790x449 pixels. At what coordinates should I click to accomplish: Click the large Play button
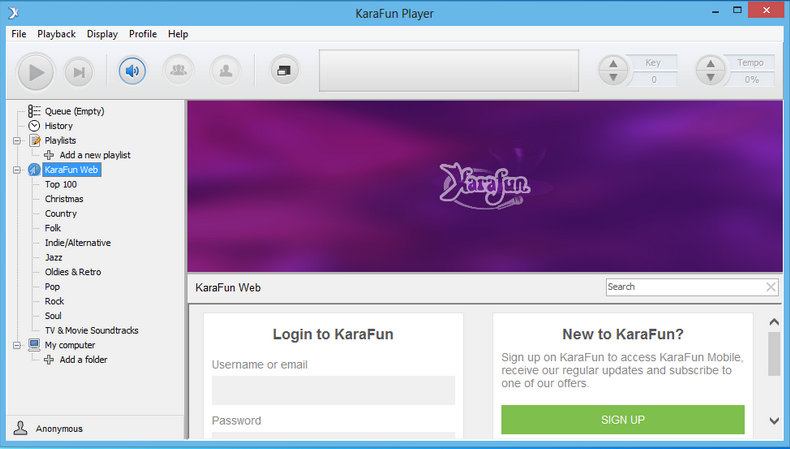coord(35,72)
